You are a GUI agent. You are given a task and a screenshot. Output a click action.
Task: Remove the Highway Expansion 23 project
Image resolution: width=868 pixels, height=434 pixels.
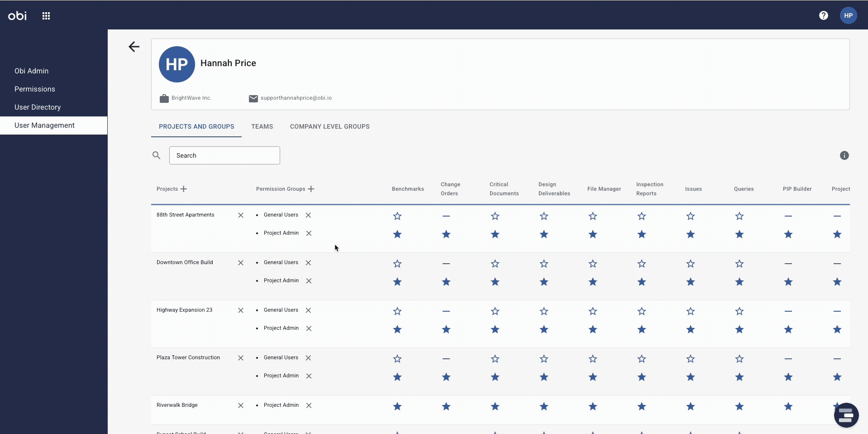pos(241,310)
